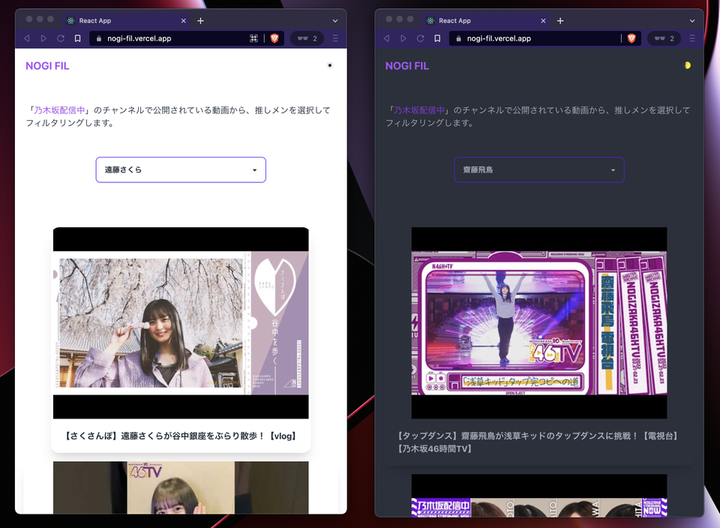This screenshot has height=528, width=720.
Task: Click forward arrow in left browser window
Action: click(x=44, y=39)
